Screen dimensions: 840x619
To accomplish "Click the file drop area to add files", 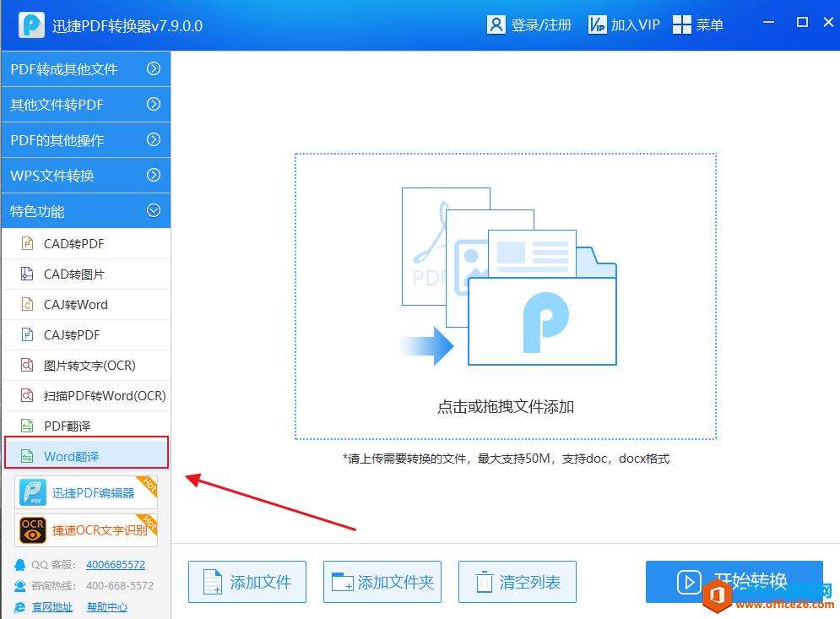I will (x=505, y=296).
